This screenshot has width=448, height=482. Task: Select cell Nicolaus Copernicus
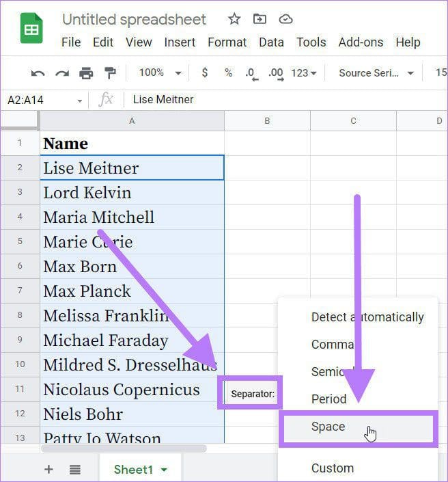point(132,389)
